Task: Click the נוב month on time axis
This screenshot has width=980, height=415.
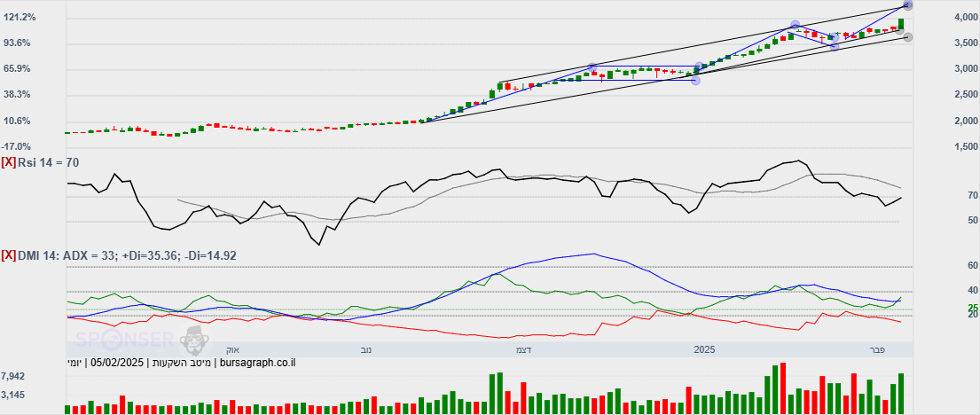Action: (x=366, y=349)
